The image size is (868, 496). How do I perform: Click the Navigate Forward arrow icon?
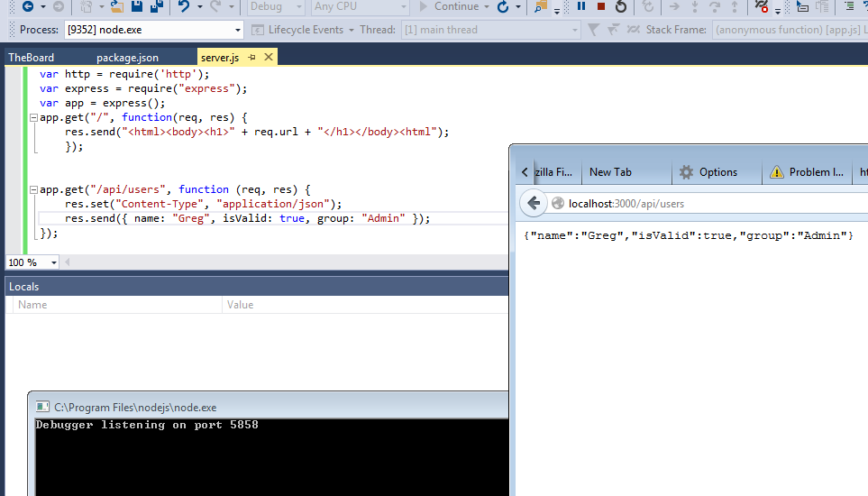(58, 6)
